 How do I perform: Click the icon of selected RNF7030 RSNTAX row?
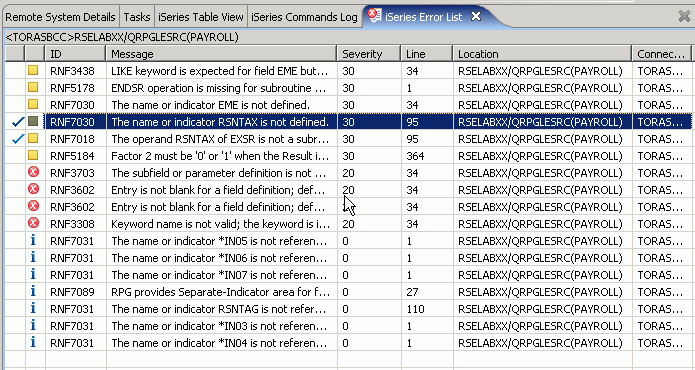(33, 121)
